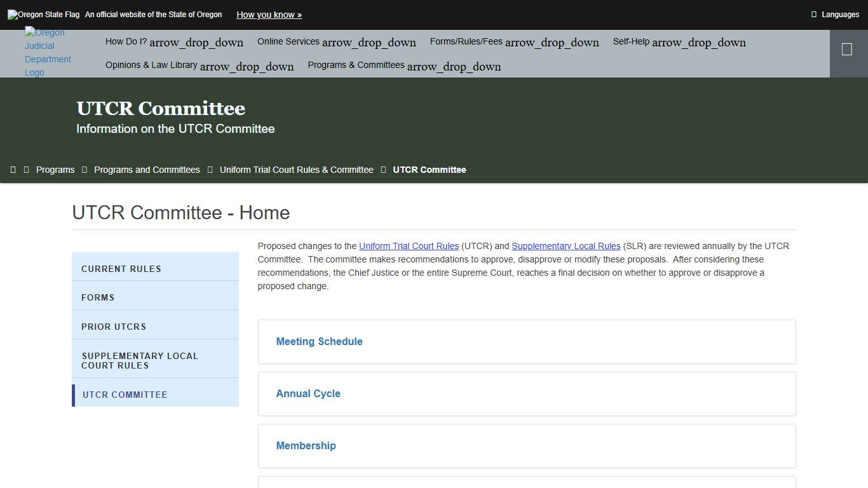Select Programs and Committees in the breadcrumb
Viewport: 868px width, 488px height.
pyautogui.click(x=147, y=169)
